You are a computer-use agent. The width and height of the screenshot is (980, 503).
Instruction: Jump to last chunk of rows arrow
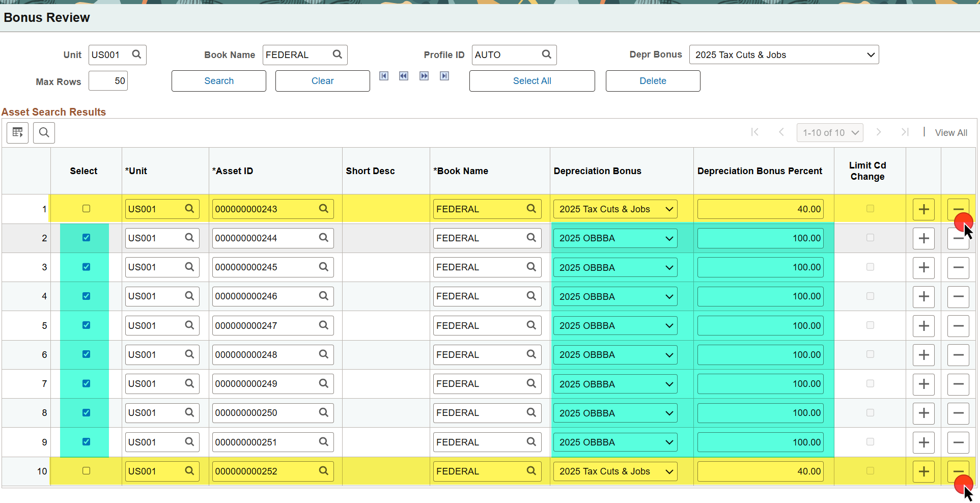pyautogui.click(x=444, y=76)
